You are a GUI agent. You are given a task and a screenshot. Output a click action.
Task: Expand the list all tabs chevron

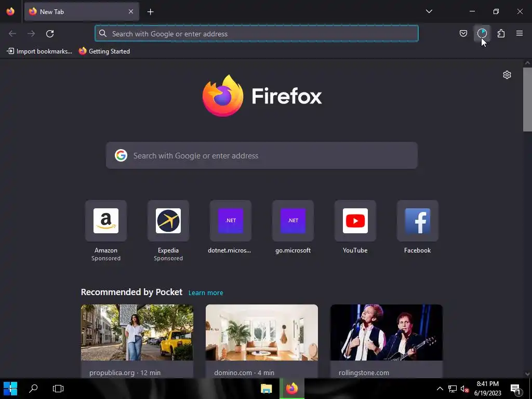[429, 11]
